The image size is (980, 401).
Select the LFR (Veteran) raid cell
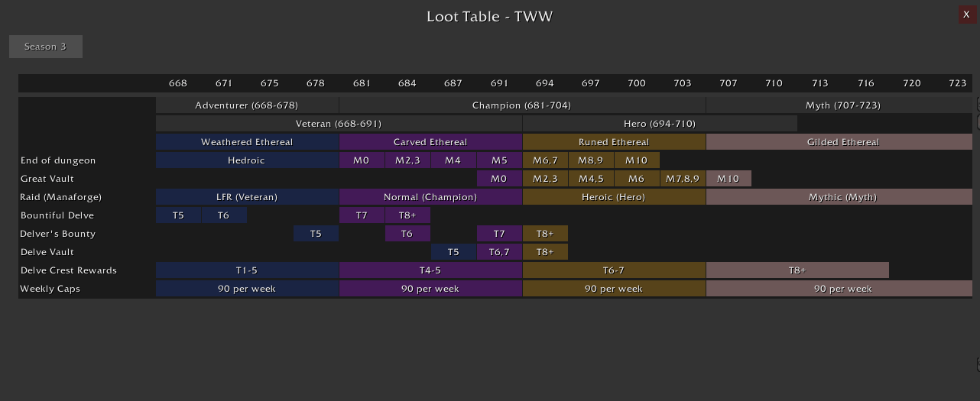247,197
